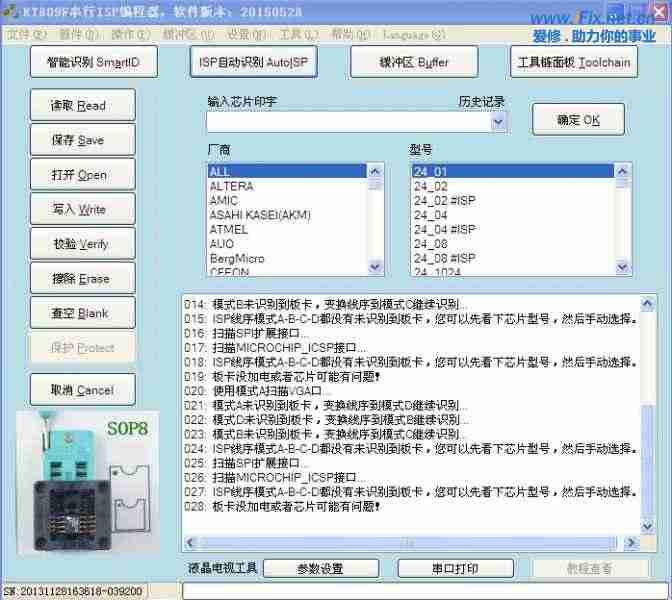
Task: Open the 缓冲区 (Buffer) menu
Action: [189, 35]
